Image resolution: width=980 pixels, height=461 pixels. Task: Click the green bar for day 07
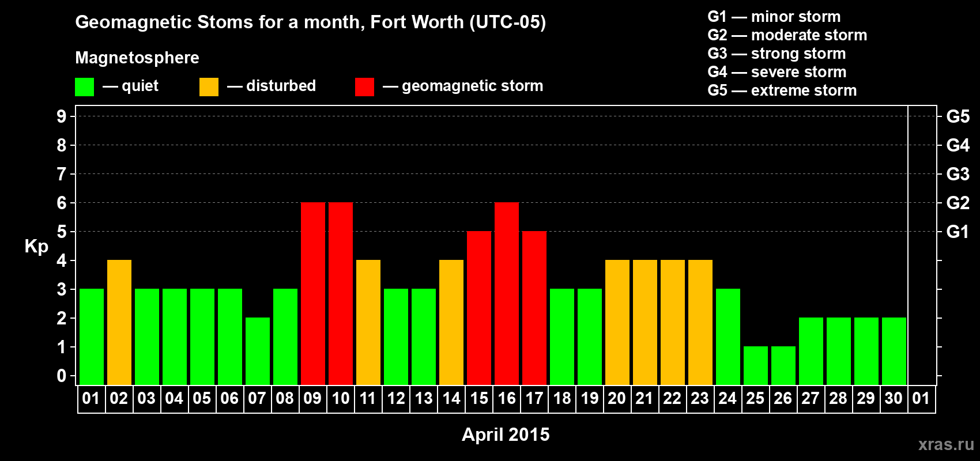coord(258,351)
